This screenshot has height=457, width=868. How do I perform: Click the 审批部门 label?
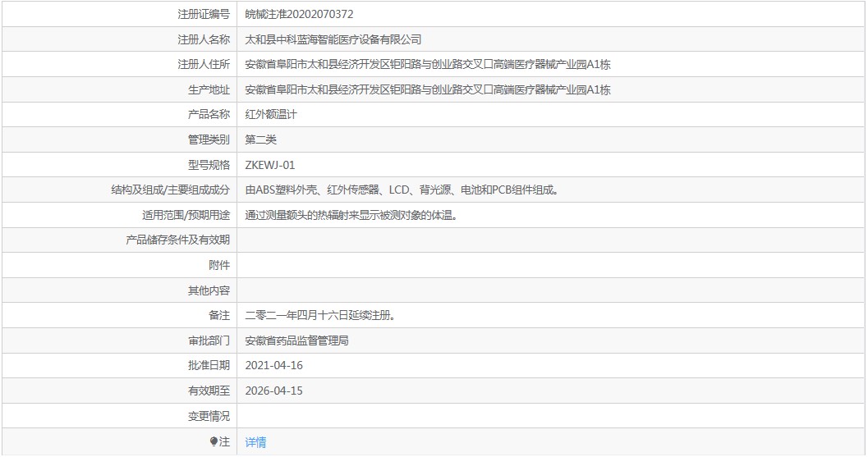[x=209, y=340]
